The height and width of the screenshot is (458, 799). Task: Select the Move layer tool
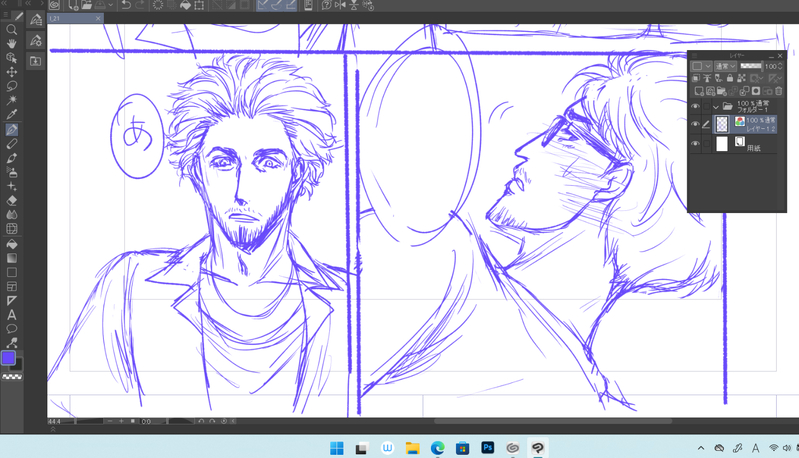click(11, 72)
